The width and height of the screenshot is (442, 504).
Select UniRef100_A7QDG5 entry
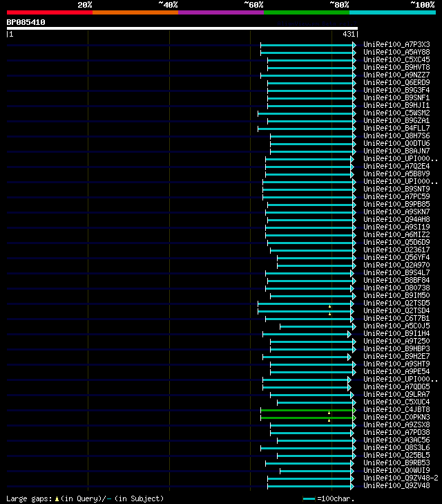coord(396,387)
